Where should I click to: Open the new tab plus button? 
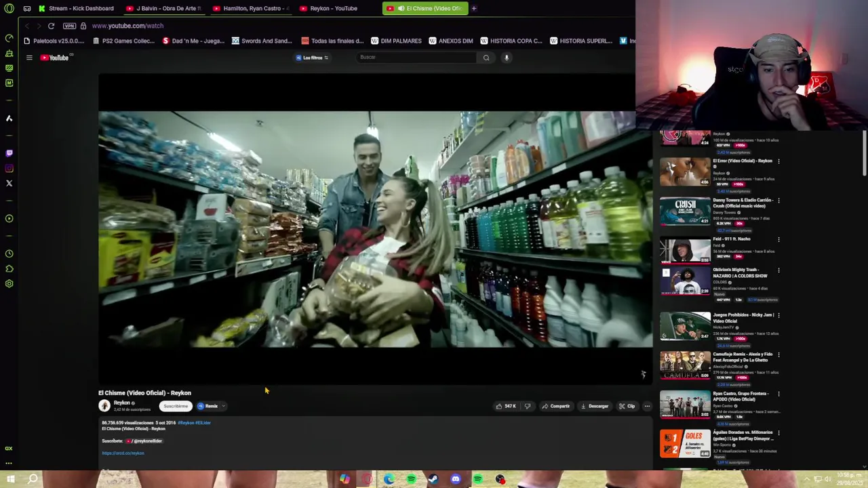click(473, 8)
